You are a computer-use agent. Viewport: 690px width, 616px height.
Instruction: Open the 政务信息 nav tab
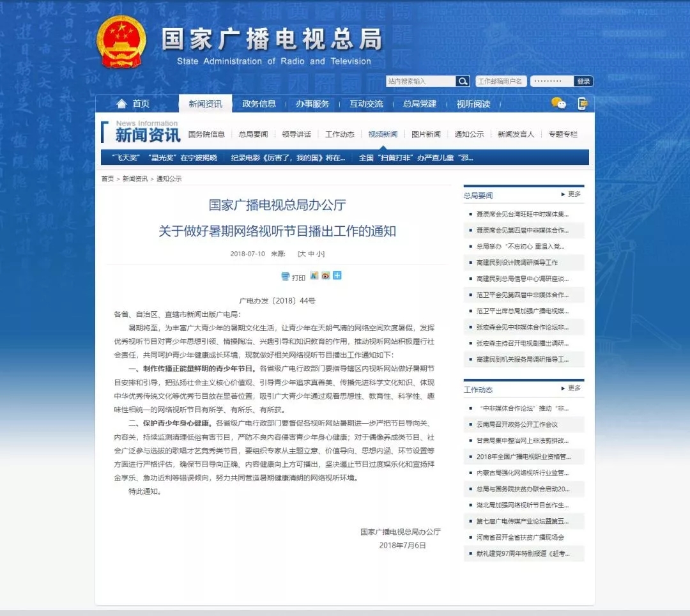pyautogui.click(x=259, y=104)
